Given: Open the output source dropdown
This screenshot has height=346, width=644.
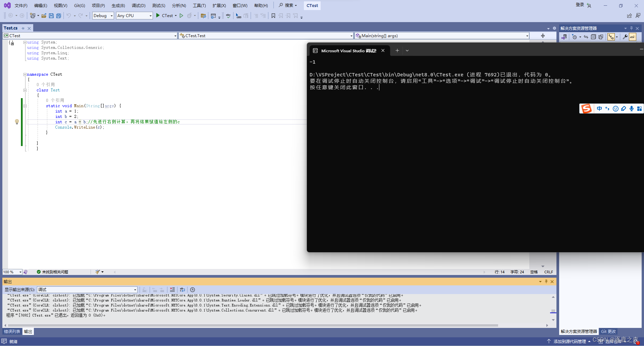Looking at the screenshot, I should 87,290.
